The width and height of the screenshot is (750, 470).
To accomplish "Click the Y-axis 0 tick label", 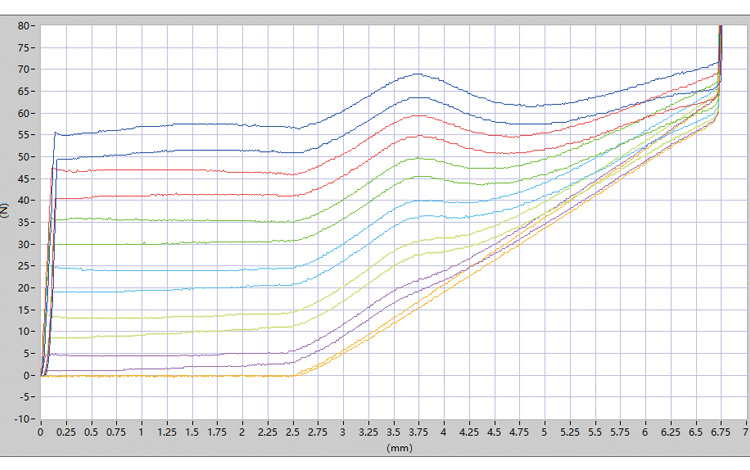I will (29, 375).
